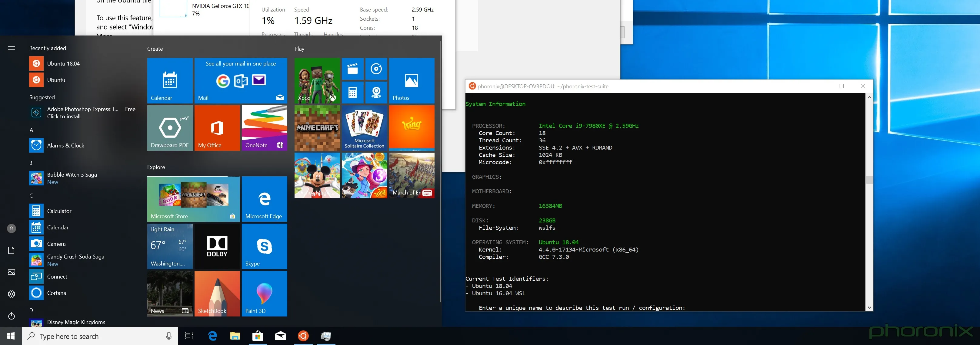This screenshot has height=345, width=980.
Task: Open Calculator in the app list
Action: click(82, 211)
